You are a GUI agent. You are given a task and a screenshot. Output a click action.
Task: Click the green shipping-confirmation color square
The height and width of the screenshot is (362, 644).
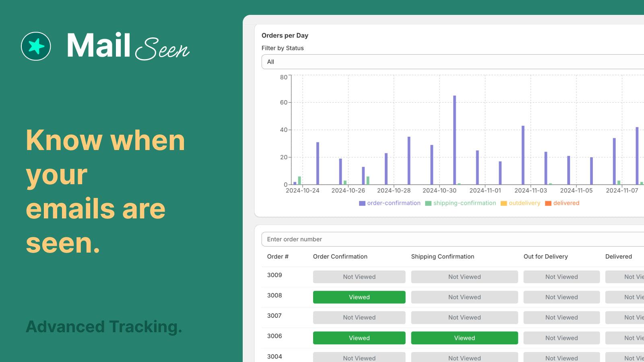(x=429, y=203)
